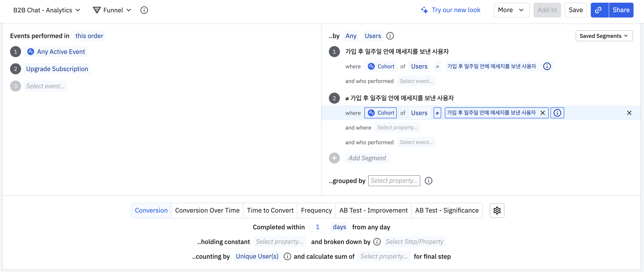This screenshot has height=272, width=644.
Task: Toggle the not-equal operator in segment 2
Action: (x=437, y=113)
